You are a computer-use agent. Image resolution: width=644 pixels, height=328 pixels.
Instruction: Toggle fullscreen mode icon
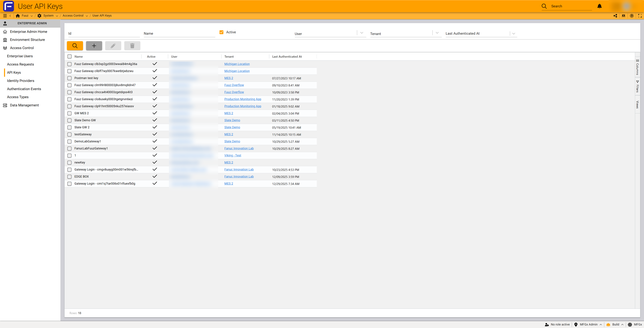coord(640,16)
